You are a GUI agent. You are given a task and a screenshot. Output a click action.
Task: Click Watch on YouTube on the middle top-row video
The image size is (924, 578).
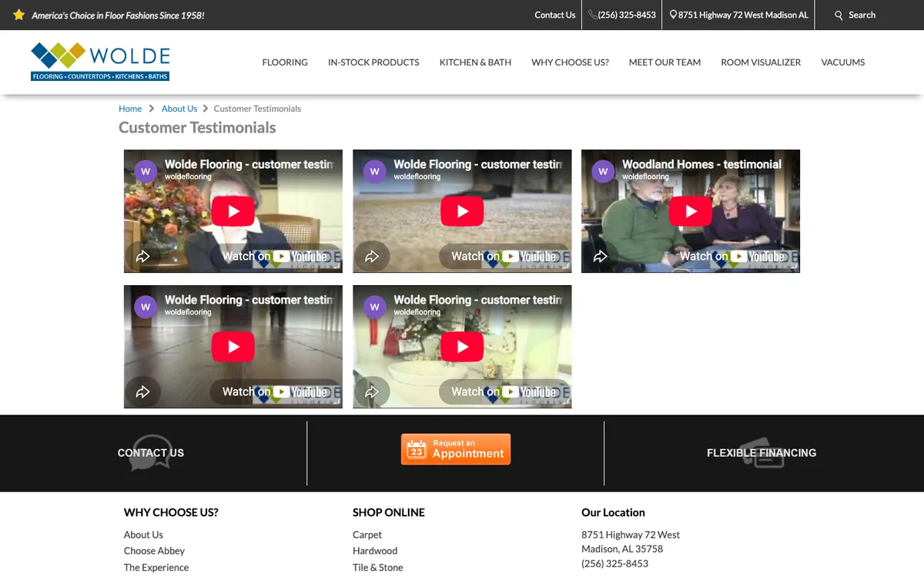[504, 257]
